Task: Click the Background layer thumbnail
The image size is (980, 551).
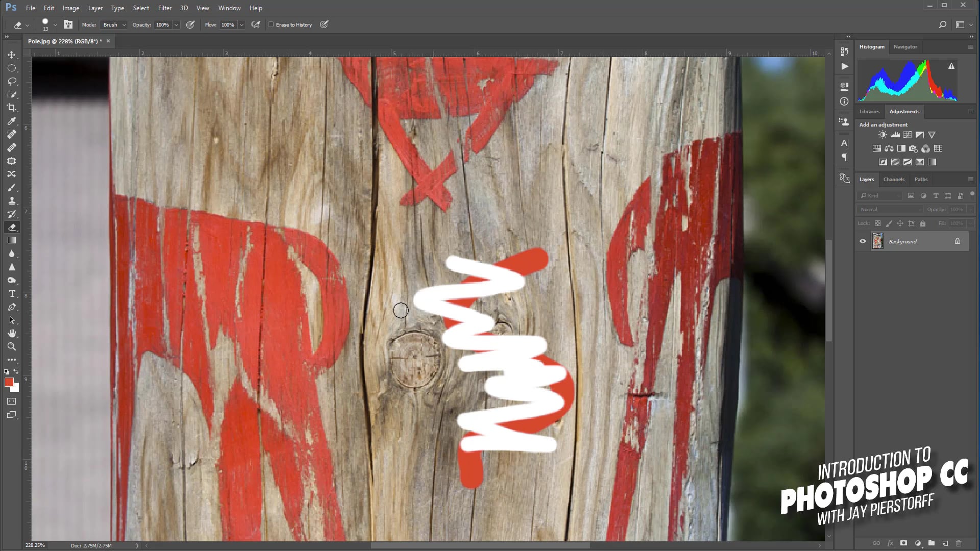Action: (877, 241)
